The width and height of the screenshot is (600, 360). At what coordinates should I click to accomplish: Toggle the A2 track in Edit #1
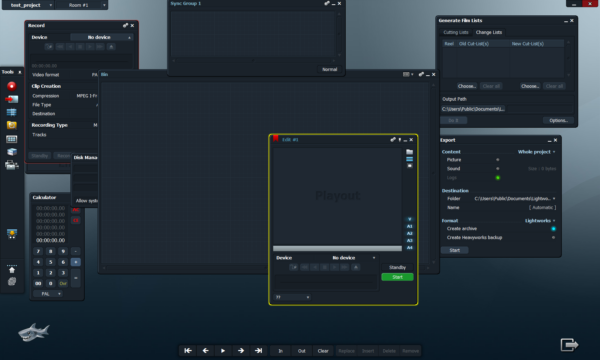[x=409, y=233]
